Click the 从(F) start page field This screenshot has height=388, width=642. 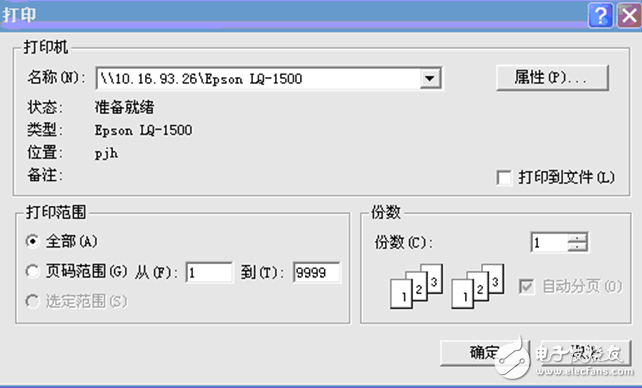(209, 272)
